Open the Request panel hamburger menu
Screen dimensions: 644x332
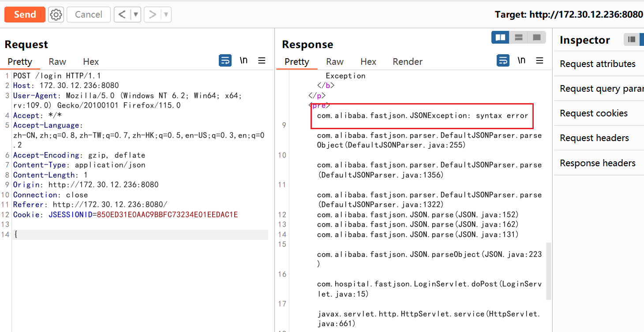click(x=262, y=60)
